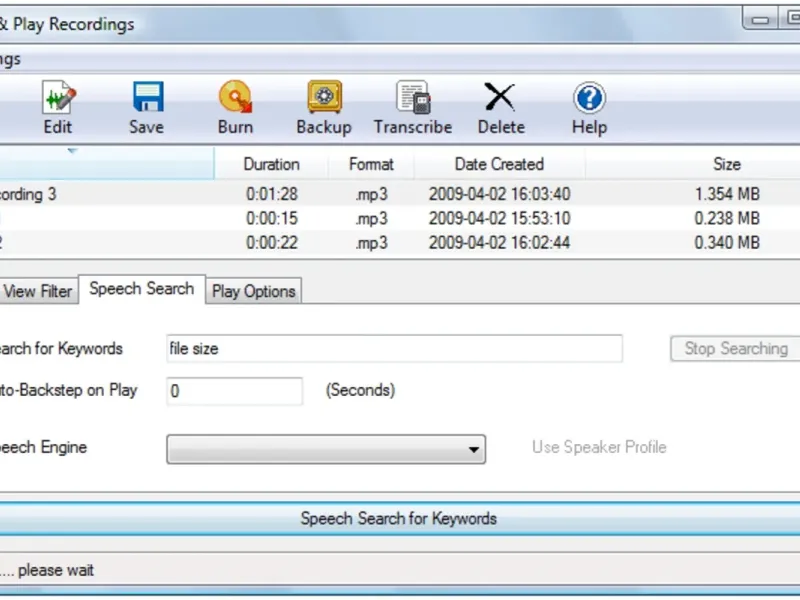Click the sorted name column header arrow
Viewport: 800px width, 600px height.
pyautogui.click(x=72, y=151)
